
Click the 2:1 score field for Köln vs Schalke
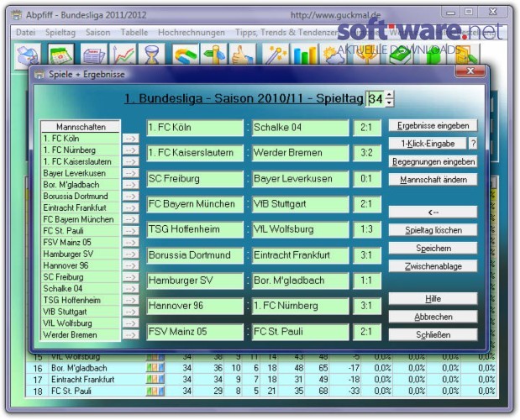coord(367,128)
